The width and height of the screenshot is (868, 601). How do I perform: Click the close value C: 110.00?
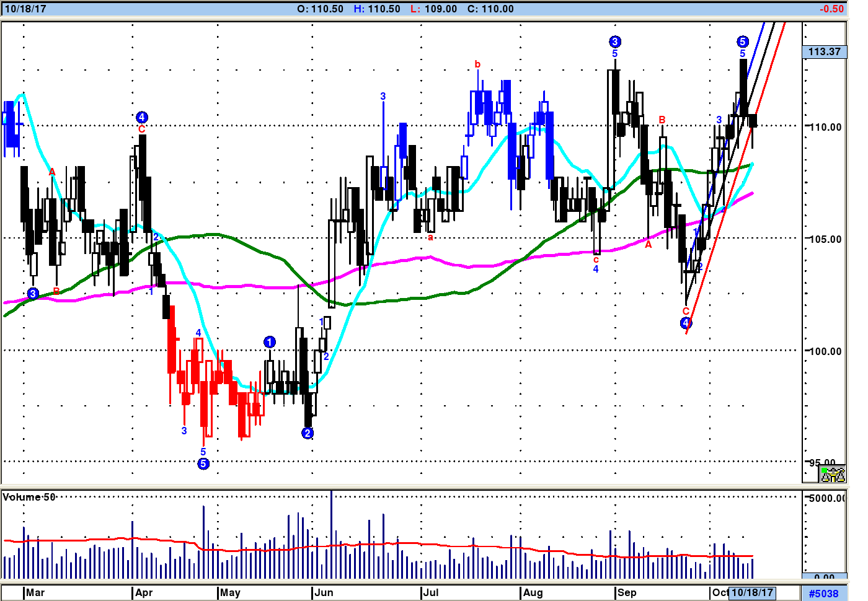pos(490,9)
